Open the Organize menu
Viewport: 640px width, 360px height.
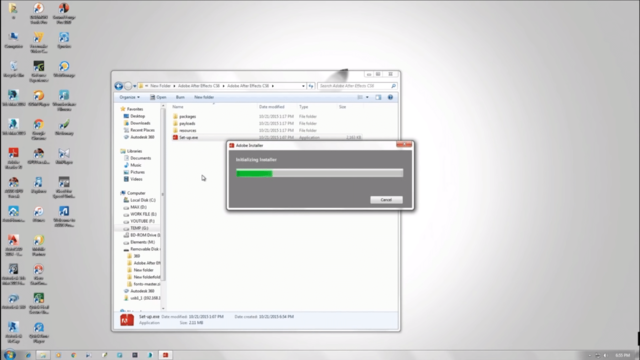[x=129, y=97]
